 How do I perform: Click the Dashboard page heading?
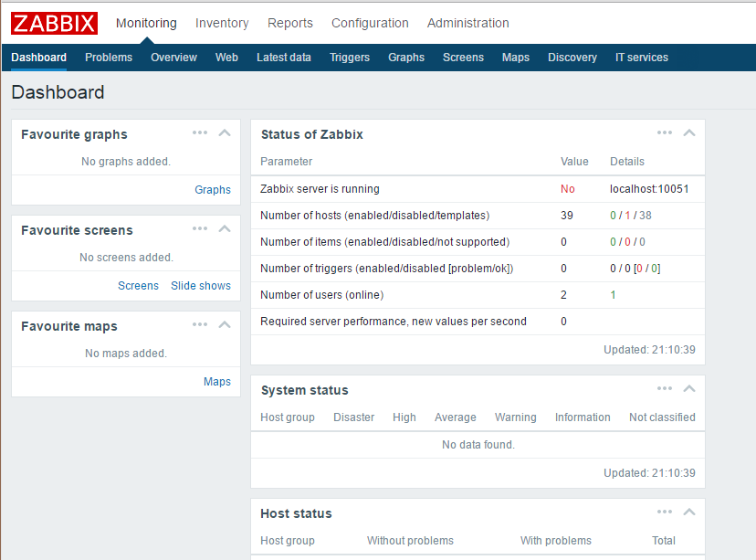[x=58, y=92]
